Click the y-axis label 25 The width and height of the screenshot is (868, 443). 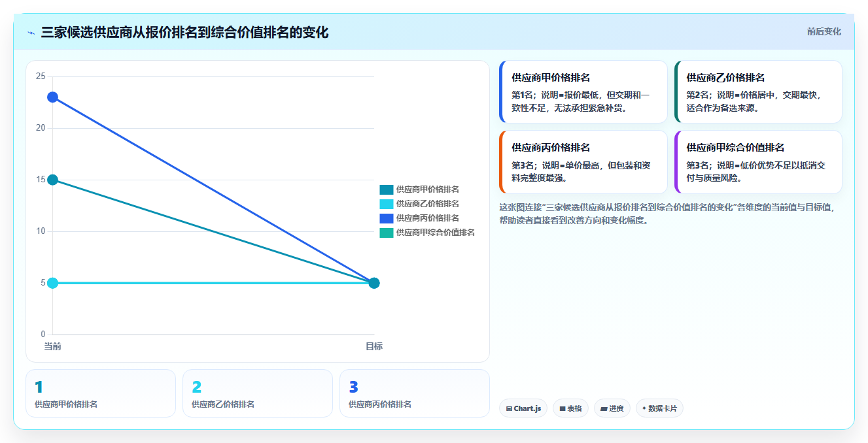coord(41,76)
